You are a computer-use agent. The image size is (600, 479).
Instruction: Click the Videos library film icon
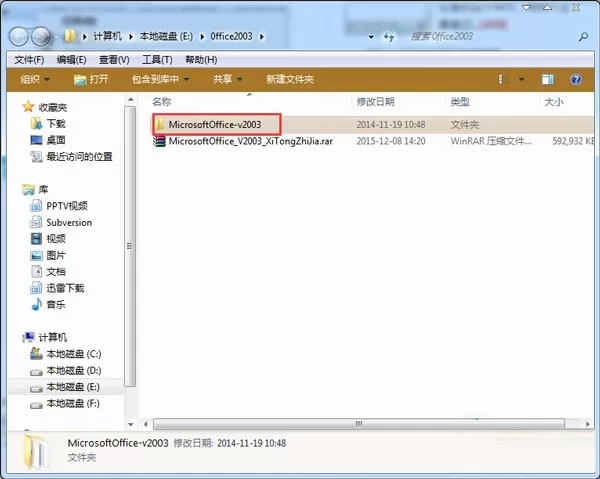tap(36, 239)
